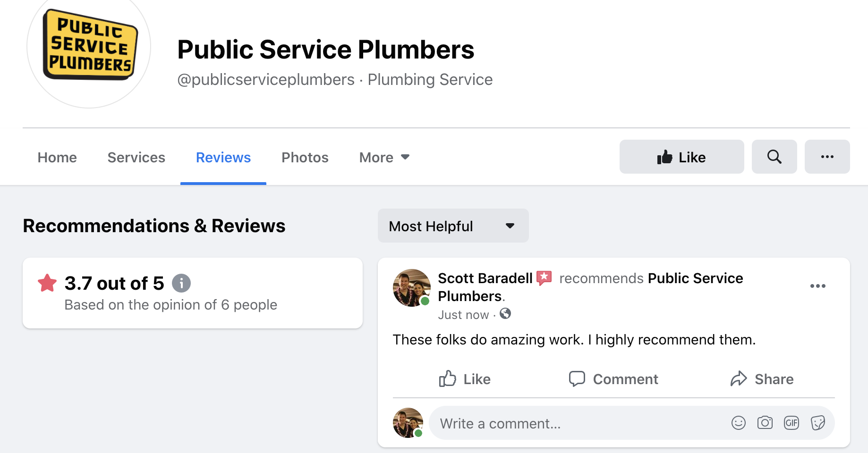Insert an emoji in the comment box
The image size is (868, 453).
pyautogui.click(x=739, y=423)
